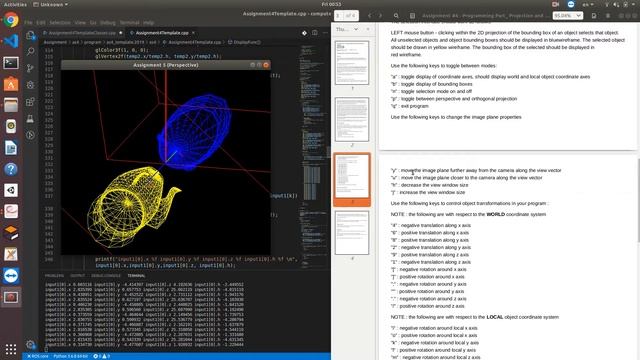
Task: Open VS Code Test flask icon
Action: click(30, 118)
